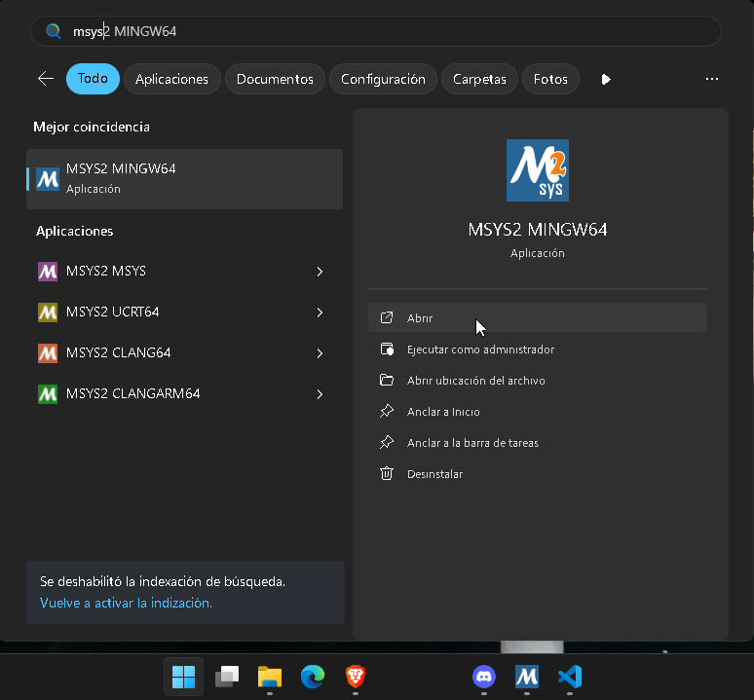Click in the search text field
The width and height of the screenshot is (754, 700).
pos(376,31)
